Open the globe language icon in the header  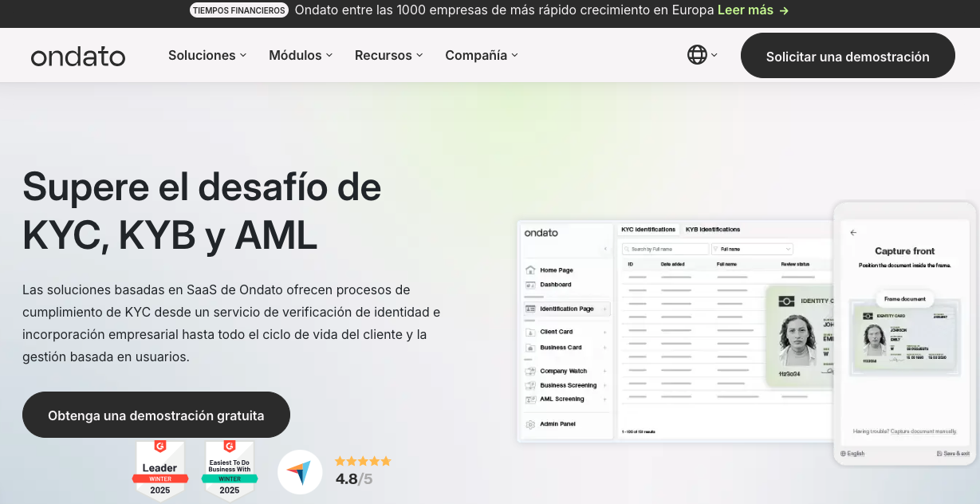click(x=698, y=55)
